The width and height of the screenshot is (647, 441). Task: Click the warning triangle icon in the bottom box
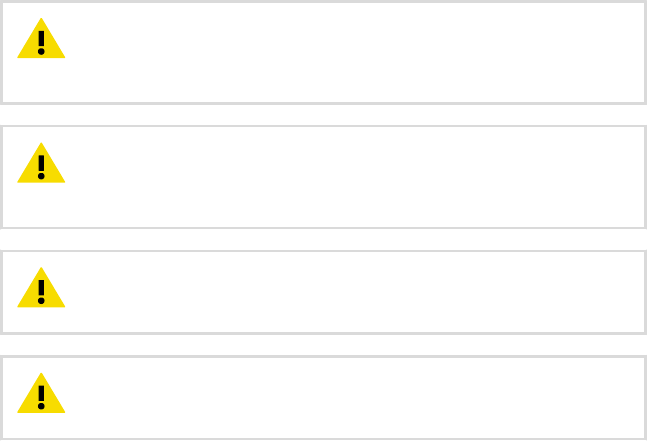click(x=41, y=393)
